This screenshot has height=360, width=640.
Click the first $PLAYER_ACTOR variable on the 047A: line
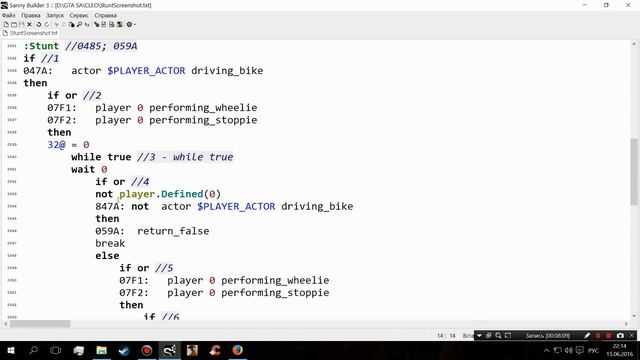[x=146, y=71]
